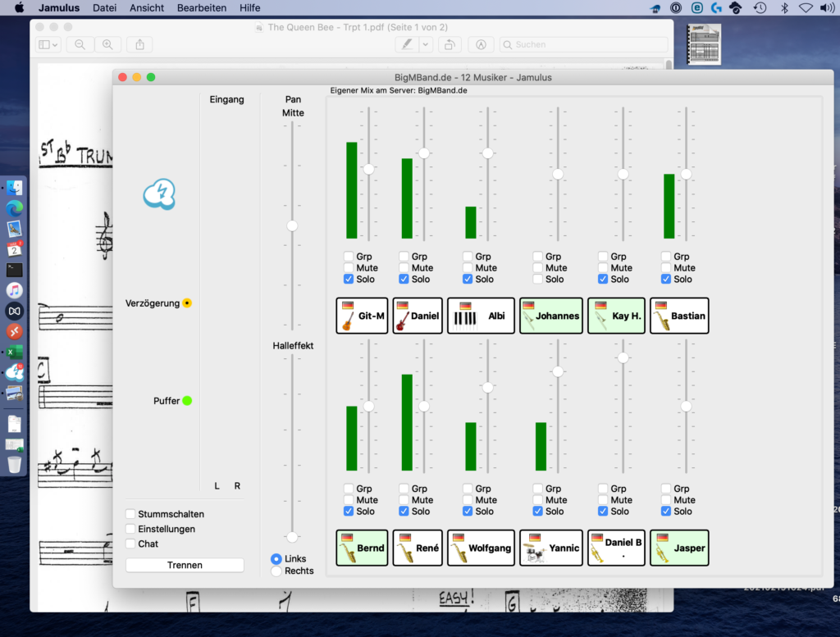This screenshot has height=637, width=840.
Task: Select the Links radio button
Action: 276,559
